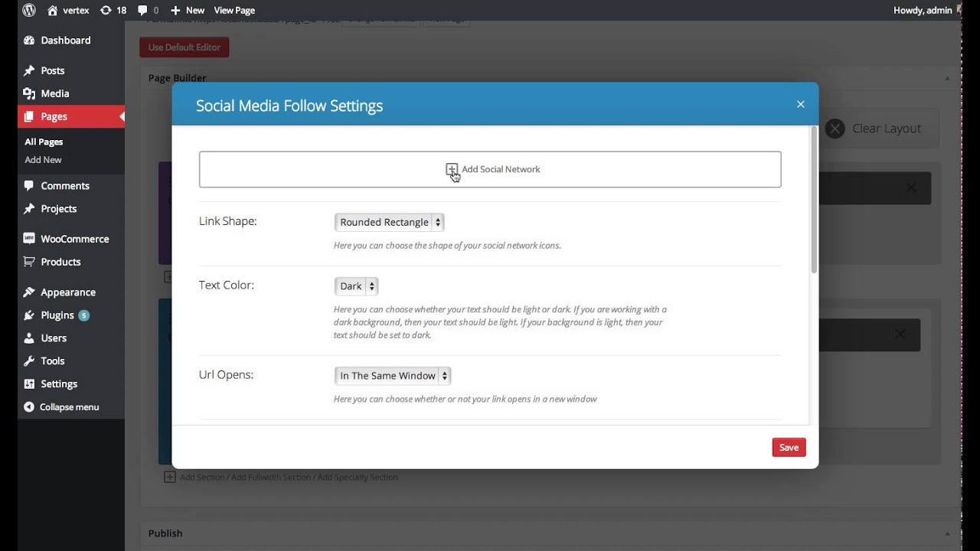Viewport: 980px width, 551px height.
Task: Click the Url Opens label
Action: (x=226, y=375)
